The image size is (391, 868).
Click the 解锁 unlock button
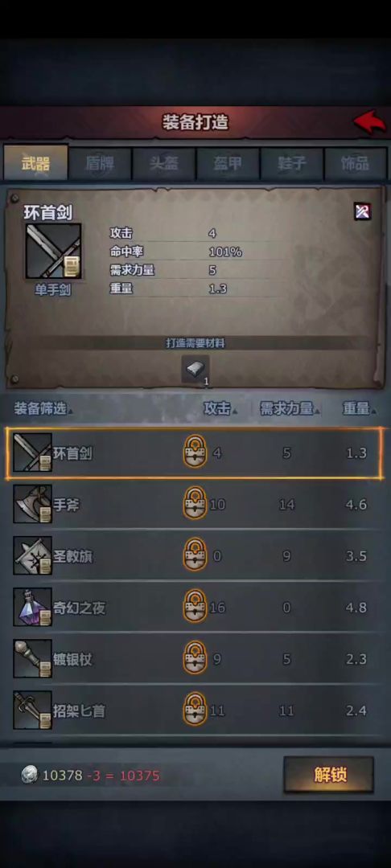pos(329,775)
